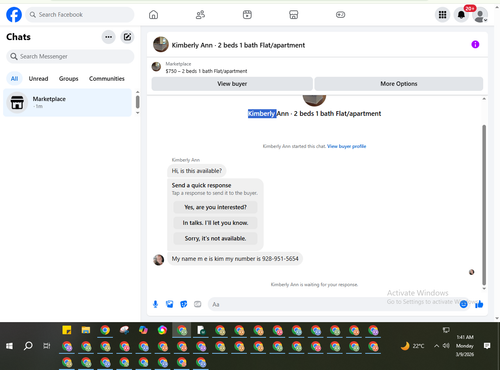Image resolution: width=500 pixels, height=370 pixels.
Task: Select the Marketplace conversation in chat list
Action: coord(67,102)
